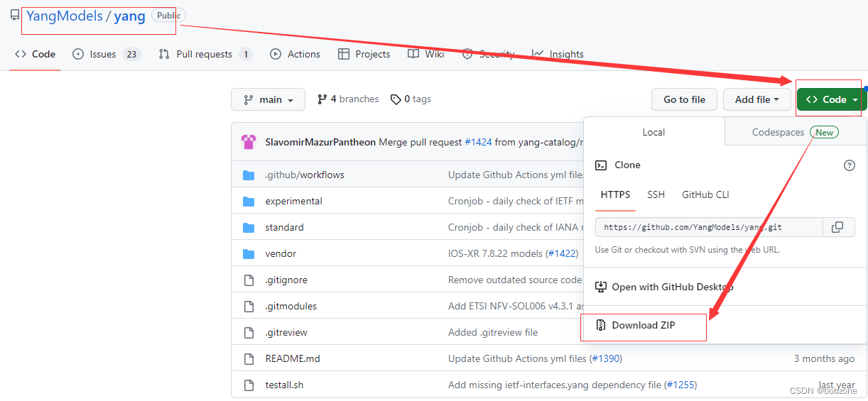The image size is (868, 401).
Task: Click the tag icon beside 0 tags
Action: [396, 99]
